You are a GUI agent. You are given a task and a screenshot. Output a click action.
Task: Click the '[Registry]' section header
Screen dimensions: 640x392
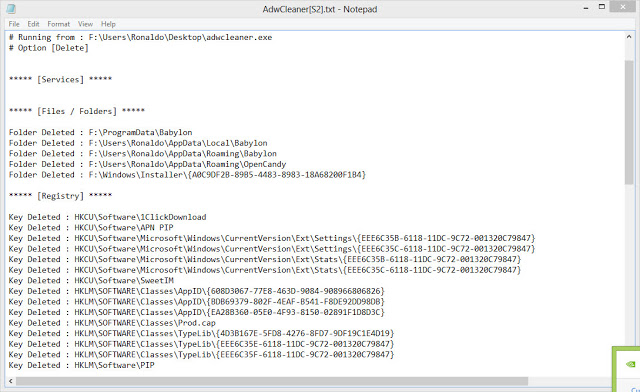(60, 196)
